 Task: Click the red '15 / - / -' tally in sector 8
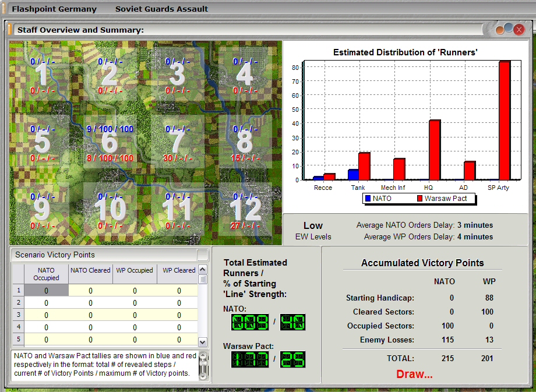pos(245,158)
